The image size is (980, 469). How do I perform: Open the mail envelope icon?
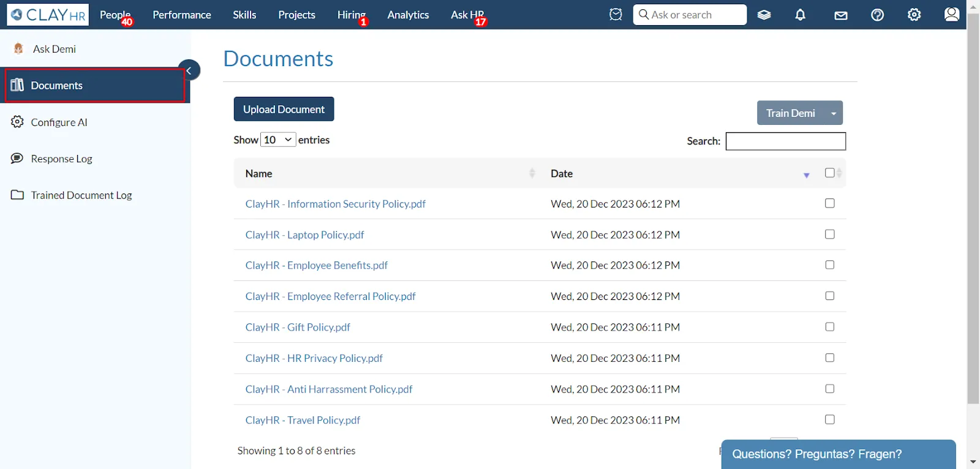(841, 15)
